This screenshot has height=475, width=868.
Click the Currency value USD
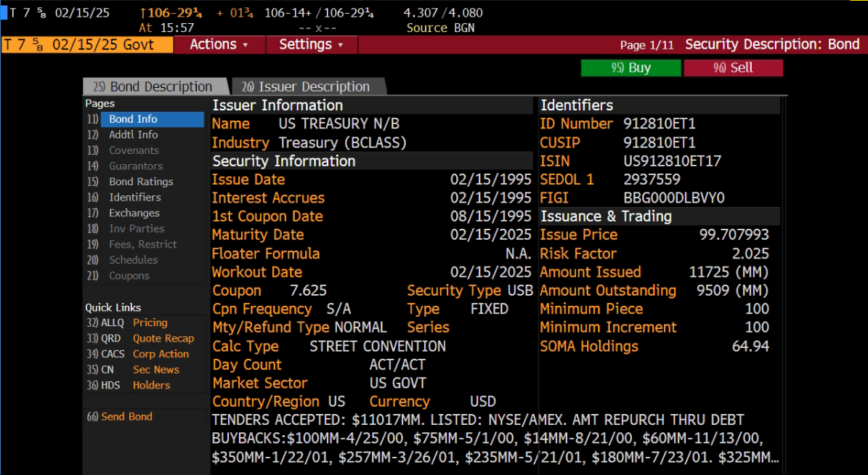[x=483, y=402]
